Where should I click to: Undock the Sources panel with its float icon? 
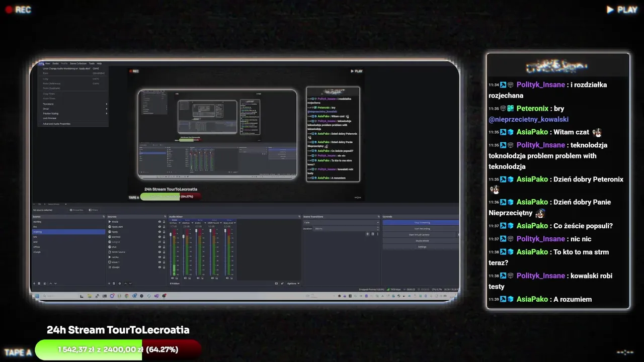coord(165,217)
